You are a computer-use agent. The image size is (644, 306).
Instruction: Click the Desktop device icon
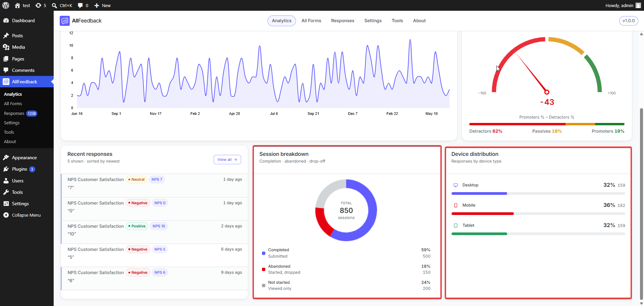coord(455,185)
